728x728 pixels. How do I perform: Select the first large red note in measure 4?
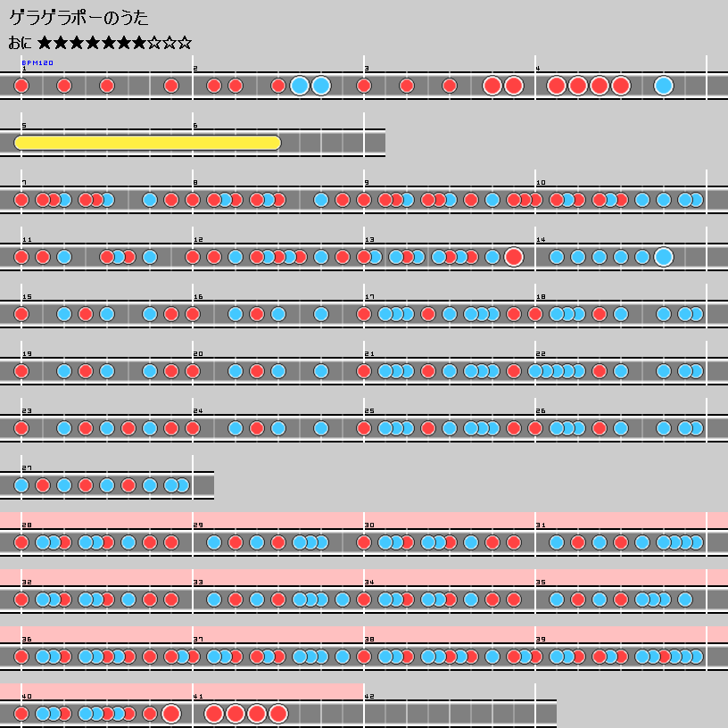[556, 86]
